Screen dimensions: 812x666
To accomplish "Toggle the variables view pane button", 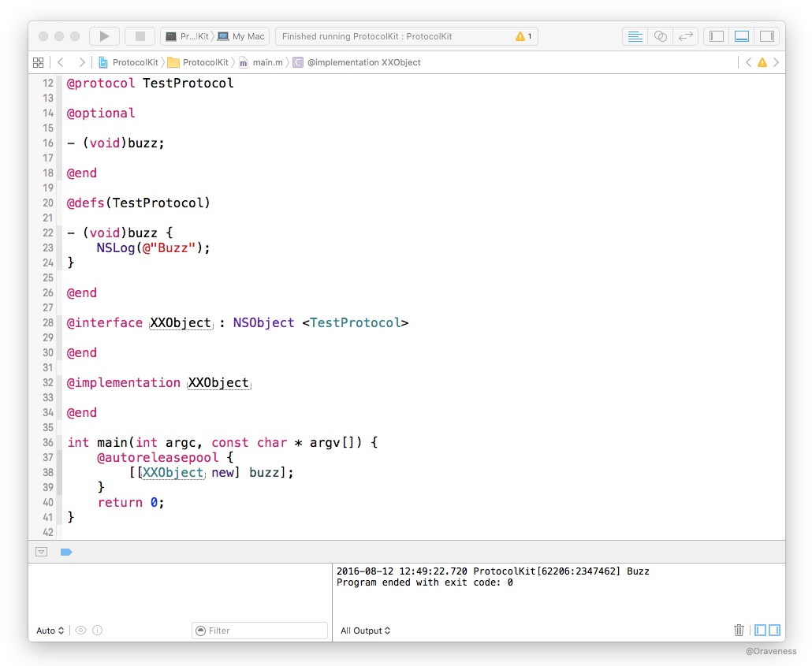I will click(x=761, y=630).
